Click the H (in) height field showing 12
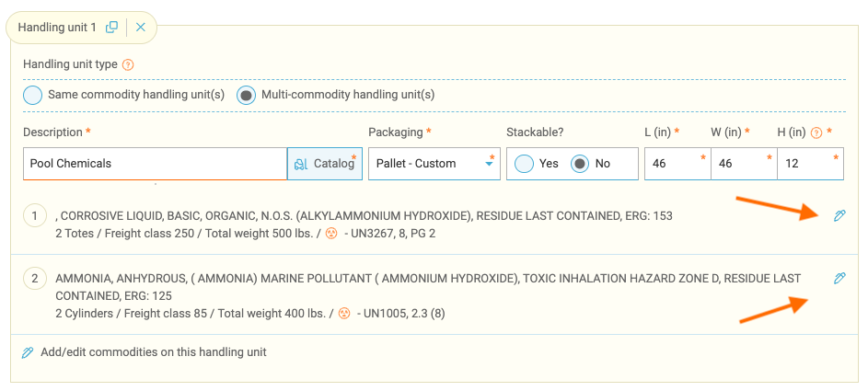Screen dimensions: 868x391 click(x=810, y=164)
